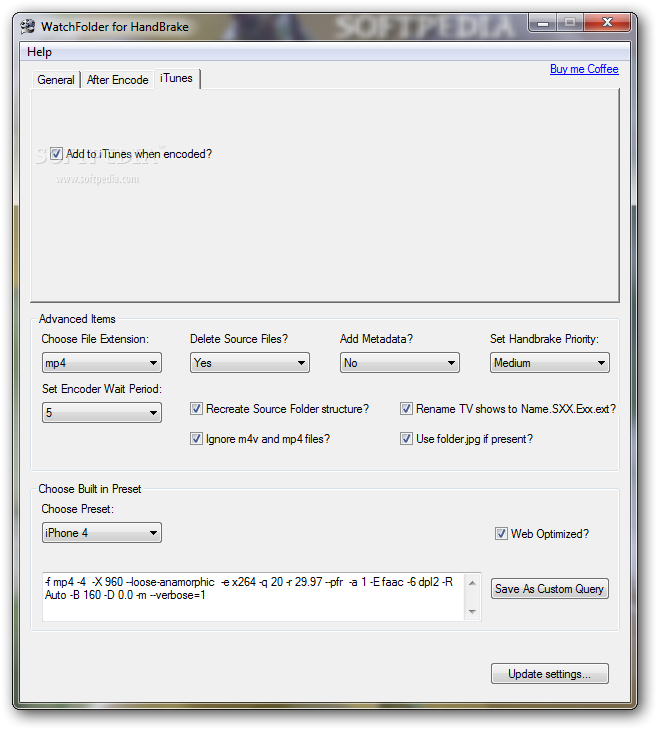Image resolution: width=658 pixels, height=730 pixels.
Task: Click the 'Advanced Items' group label
Action: coord(77,319)
